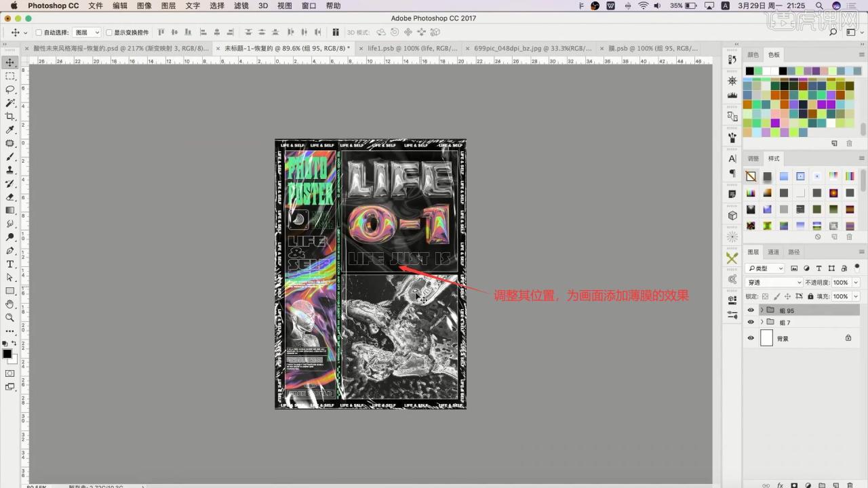Open the 不透明度 opacity dropdown arrow
The image size is (868, 488).
pyautogui.click(x=856, y=282)
